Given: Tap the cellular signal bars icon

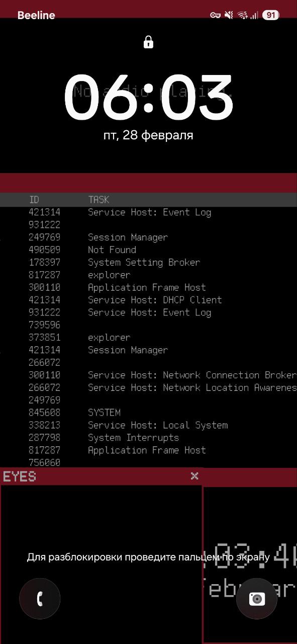Looking at the screenshot, I should click(x=254, y=16).
